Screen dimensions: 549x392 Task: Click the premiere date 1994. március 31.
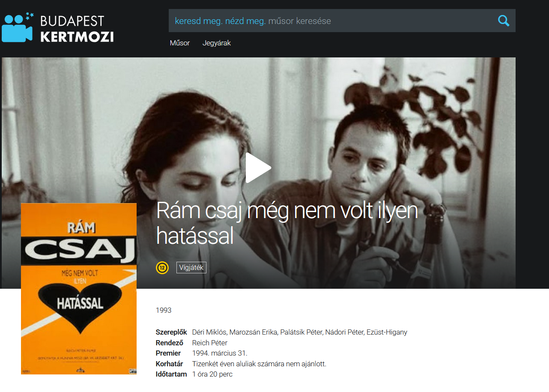point(220,353)
